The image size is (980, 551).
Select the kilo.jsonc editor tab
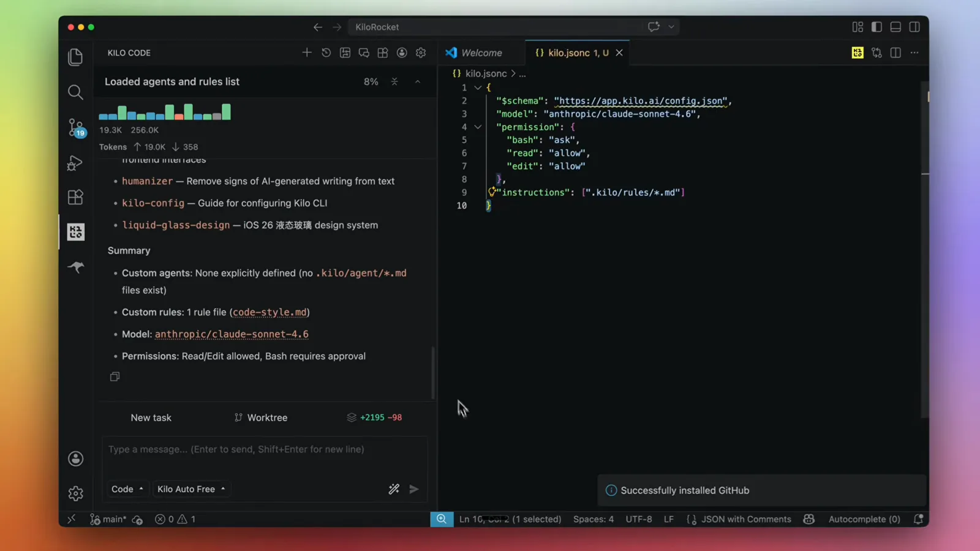(x=572, y=53)
